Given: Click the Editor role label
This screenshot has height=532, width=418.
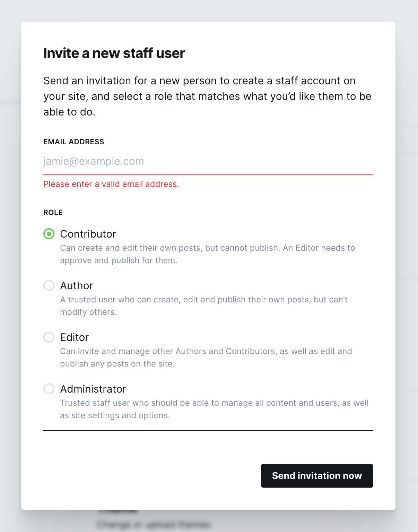Looking at the screenshot, I should pyautogui.click(x=75, y=337).
